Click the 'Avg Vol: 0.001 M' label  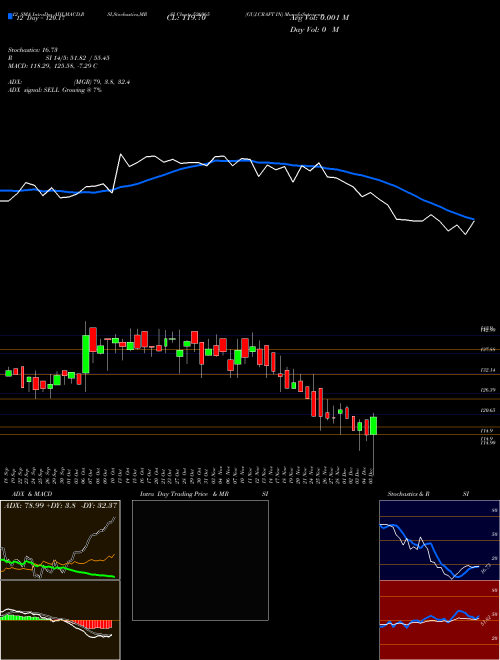coord(319,18)
